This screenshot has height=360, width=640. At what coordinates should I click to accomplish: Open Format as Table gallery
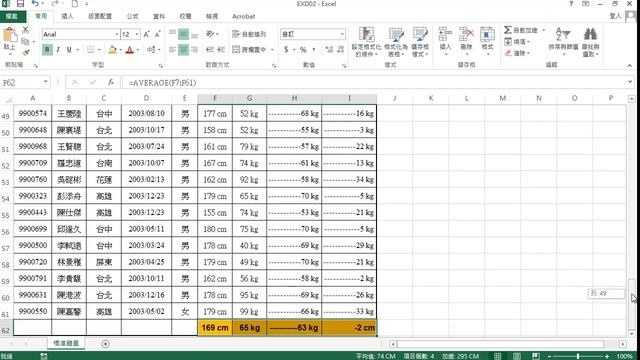[396, 42]
